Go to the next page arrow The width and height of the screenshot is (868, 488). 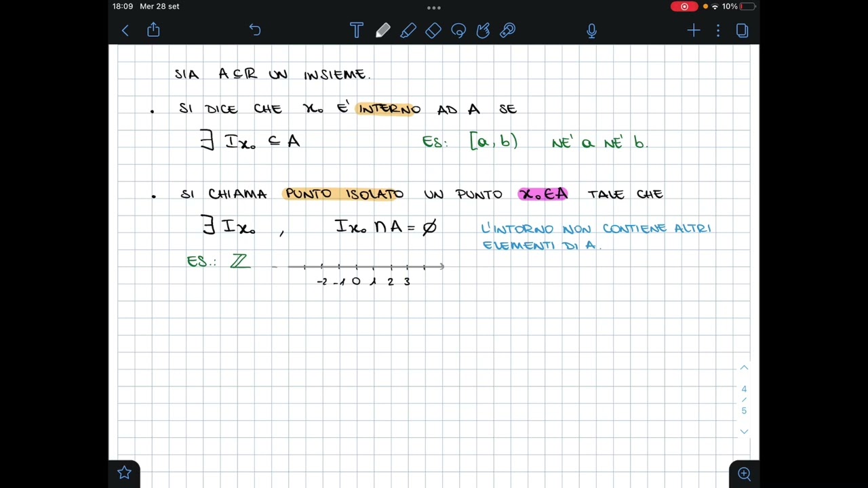tap(744, 432)
